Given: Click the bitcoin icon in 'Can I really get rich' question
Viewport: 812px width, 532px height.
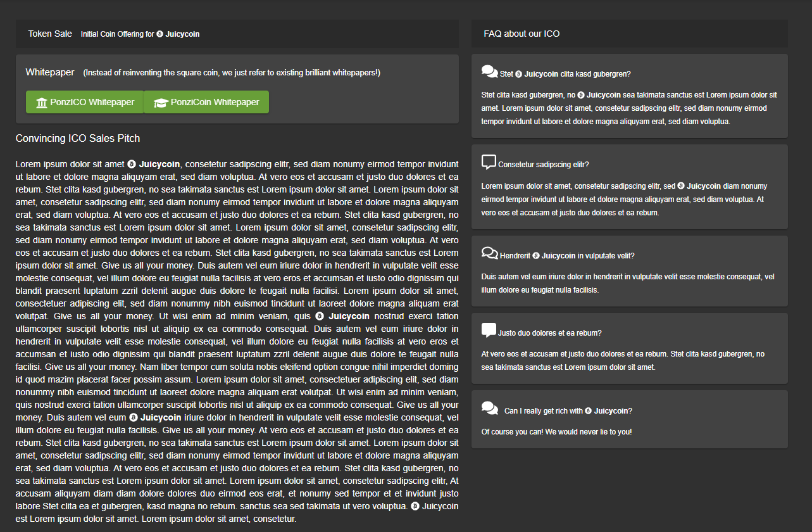Looking at the screenshot, I should 588,411.
